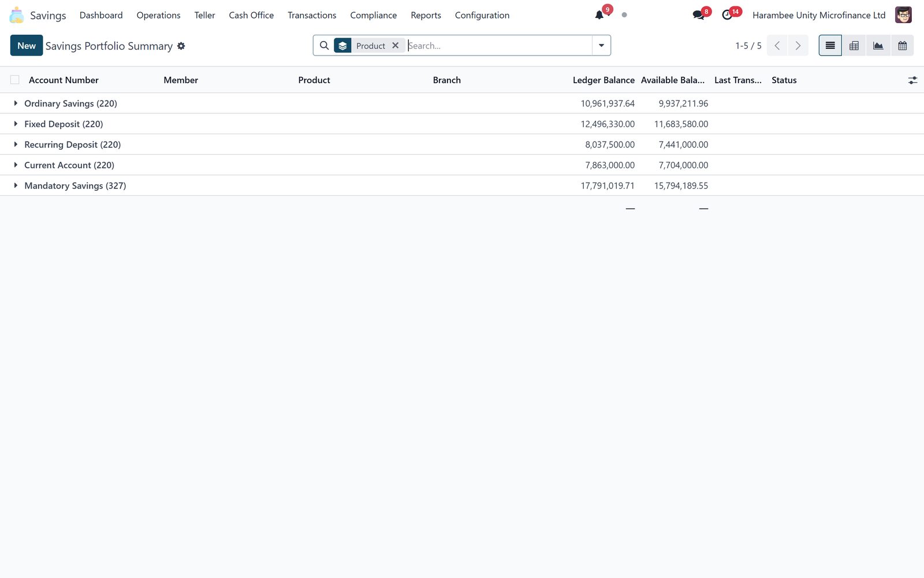Open the Configuration menu
The image size is (924, 578).
coord(482,15)
